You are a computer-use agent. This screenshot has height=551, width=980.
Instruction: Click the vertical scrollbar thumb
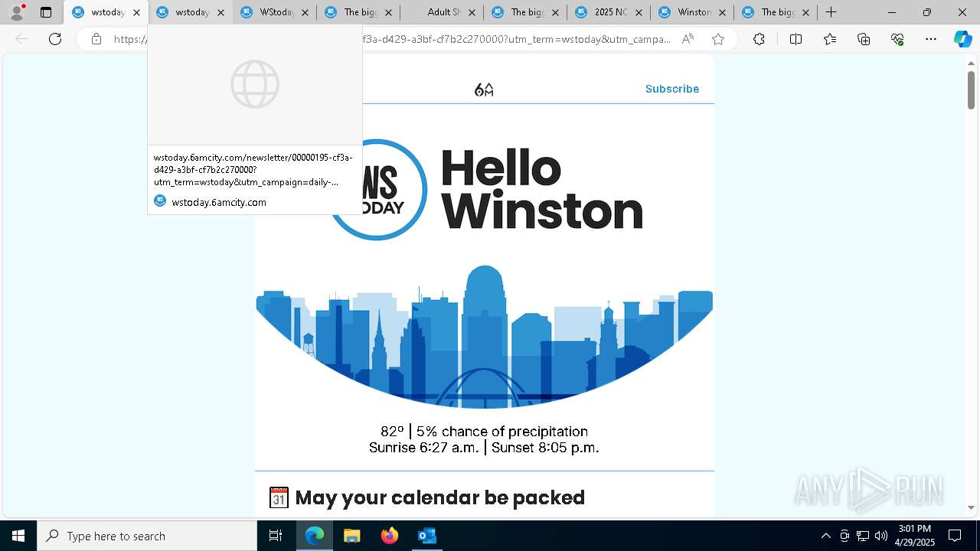tap(971, 90)
